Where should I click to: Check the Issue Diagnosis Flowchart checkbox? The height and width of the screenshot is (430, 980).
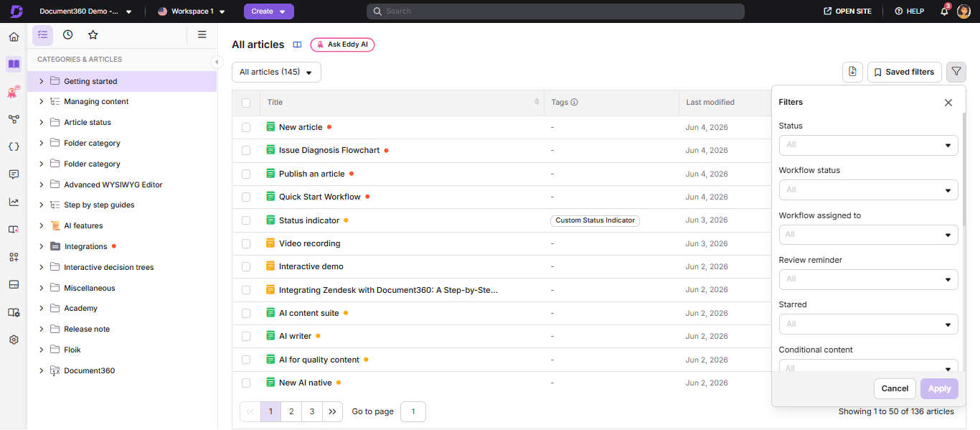coord(246,151)
